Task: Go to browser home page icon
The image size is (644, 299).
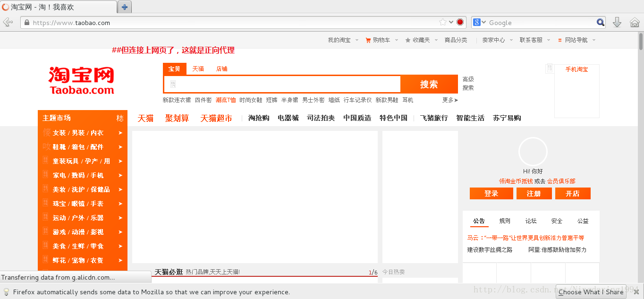Action: point(635,22)
